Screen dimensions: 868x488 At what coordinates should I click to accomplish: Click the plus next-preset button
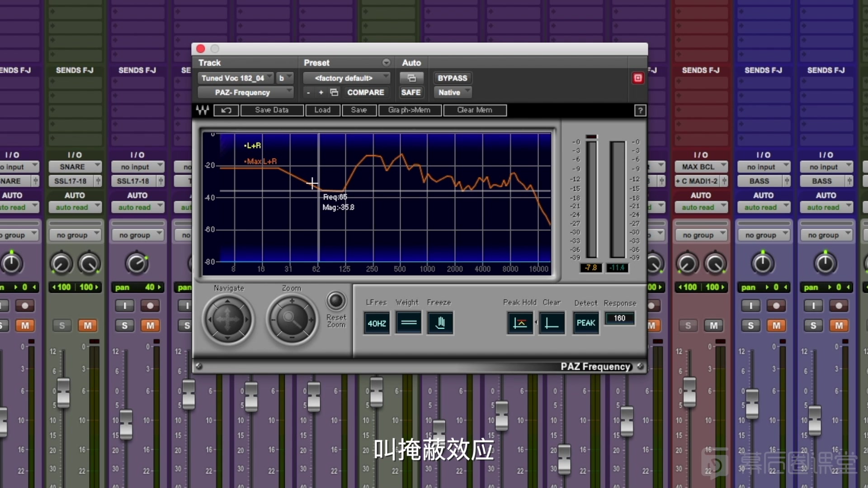[x=321, y=92]
